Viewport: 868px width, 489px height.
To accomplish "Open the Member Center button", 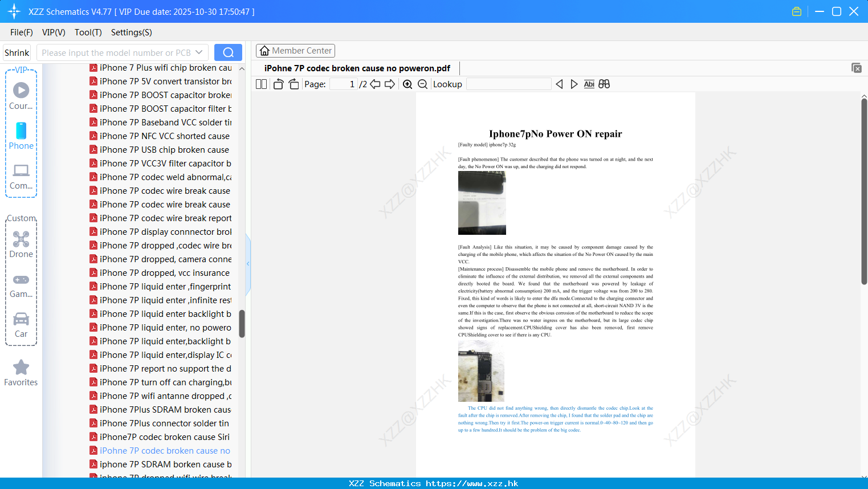I will pyautogui.click(x=295, y=51).
